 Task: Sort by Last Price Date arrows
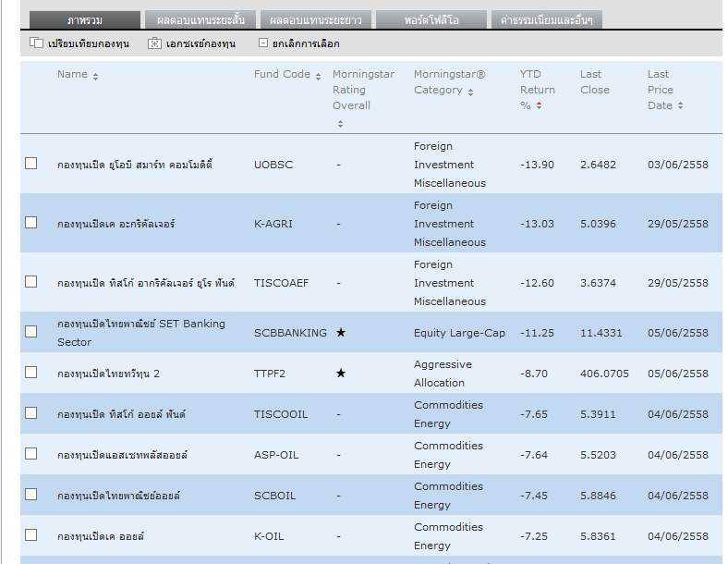pos(680,105)
